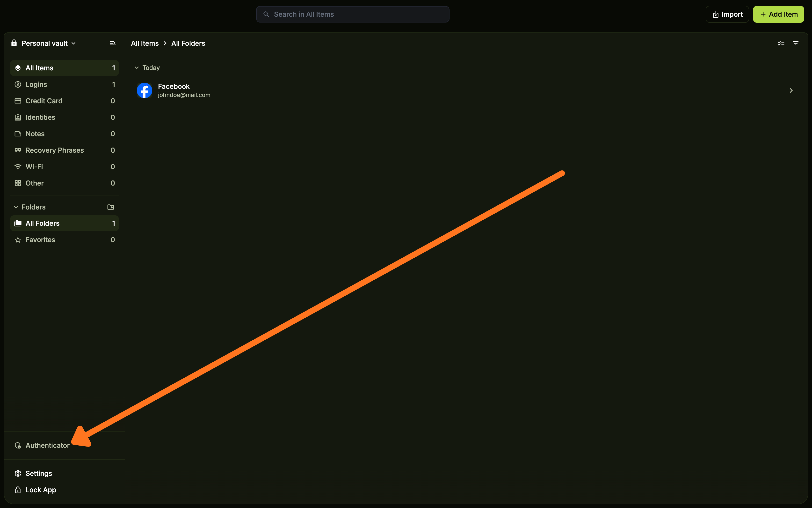Open multi-select checklist icon
The height and width of the screenshot is (508, 812).
[x=781, y=43]
